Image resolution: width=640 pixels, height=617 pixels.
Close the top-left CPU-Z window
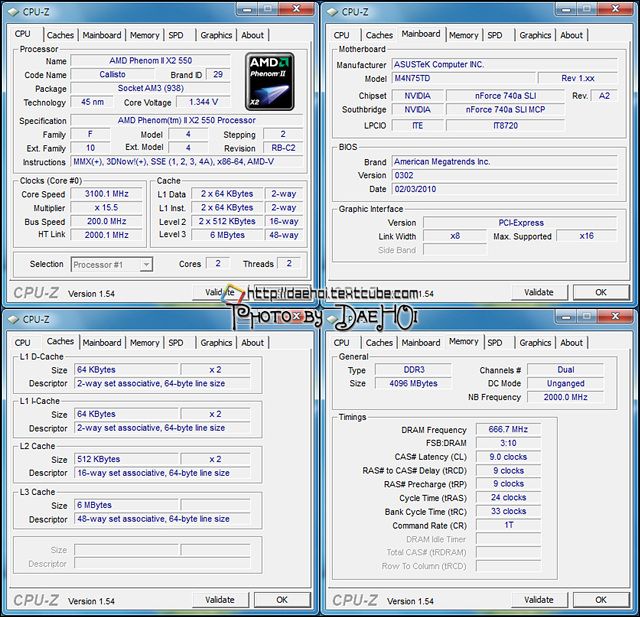(x=296, y=9)
